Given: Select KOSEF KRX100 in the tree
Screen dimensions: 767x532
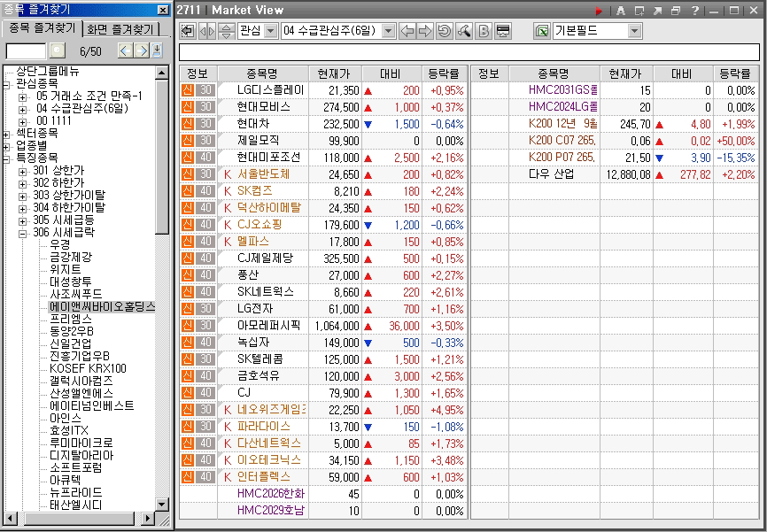Looking at the screenshot, I should (x=88, y=369).
